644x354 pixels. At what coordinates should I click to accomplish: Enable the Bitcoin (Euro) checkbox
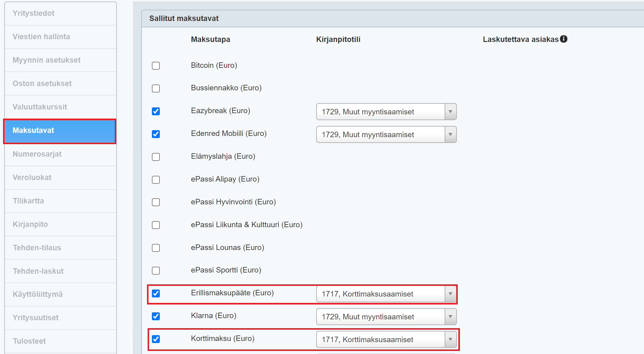(156, 66)
